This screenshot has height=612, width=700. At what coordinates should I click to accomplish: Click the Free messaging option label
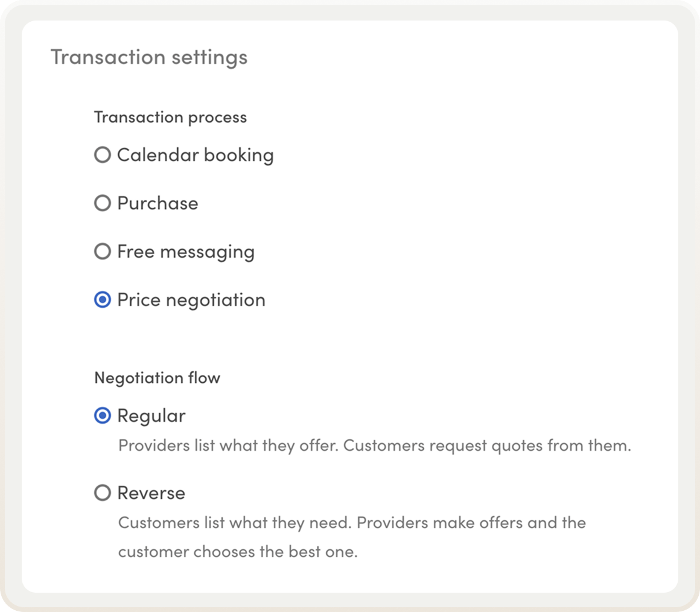[x=186, y=252]
